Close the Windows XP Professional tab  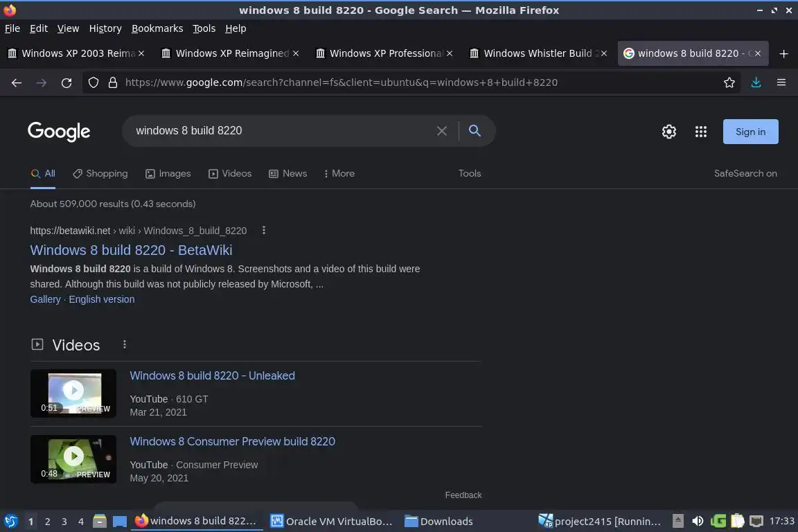(450, 53)
